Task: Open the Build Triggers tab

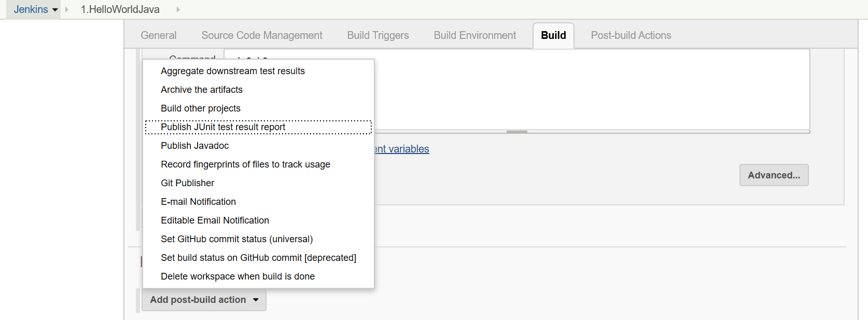Action: pyautogui.click(x=378, y=35)
